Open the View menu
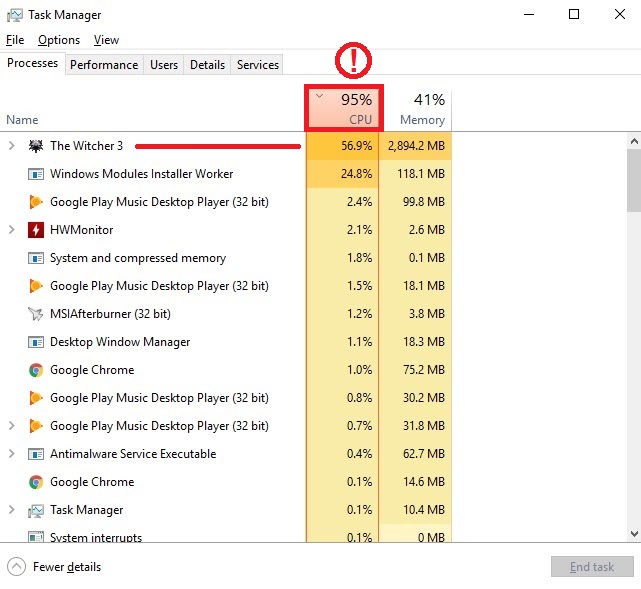 click(x=106, y=40)
